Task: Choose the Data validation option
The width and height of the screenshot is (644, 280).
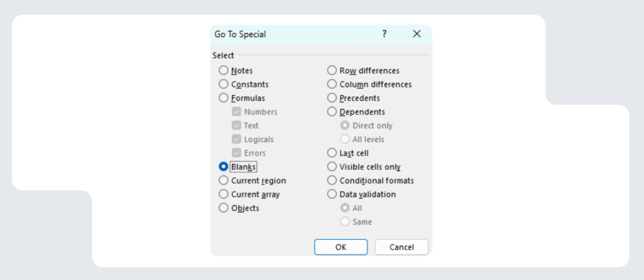Action: click(332, 194)
